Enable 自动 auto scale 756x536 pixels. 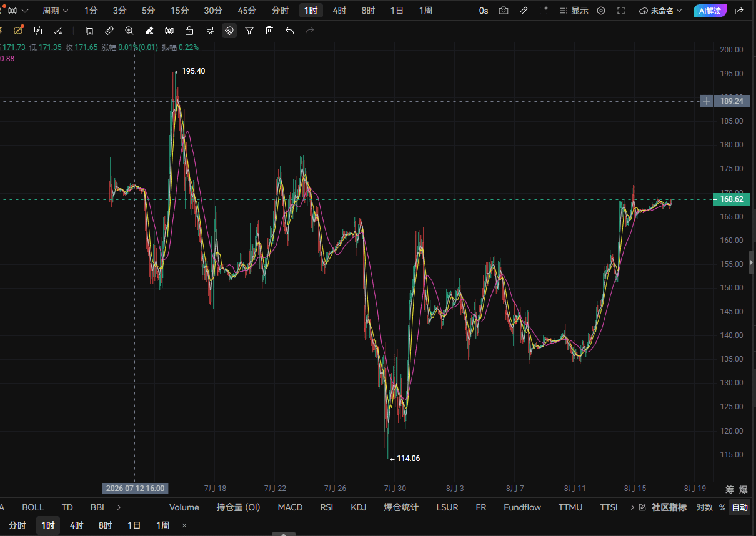tap(740, 507)
